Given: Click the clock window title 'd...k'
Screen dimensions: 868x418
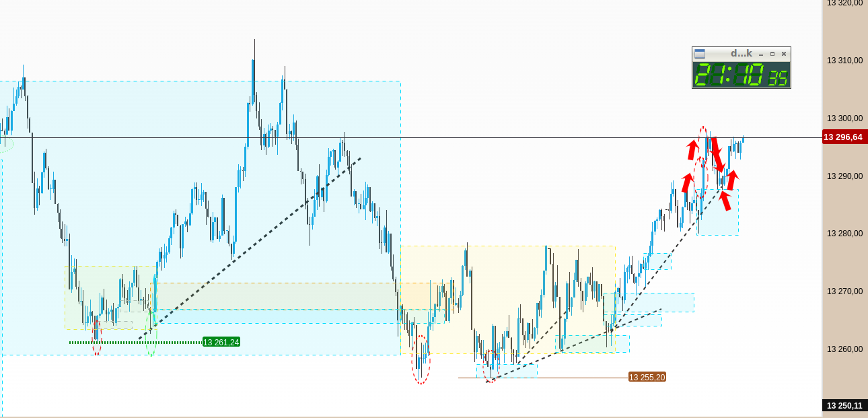Looking at the screenshot, I should pos(741,53).
